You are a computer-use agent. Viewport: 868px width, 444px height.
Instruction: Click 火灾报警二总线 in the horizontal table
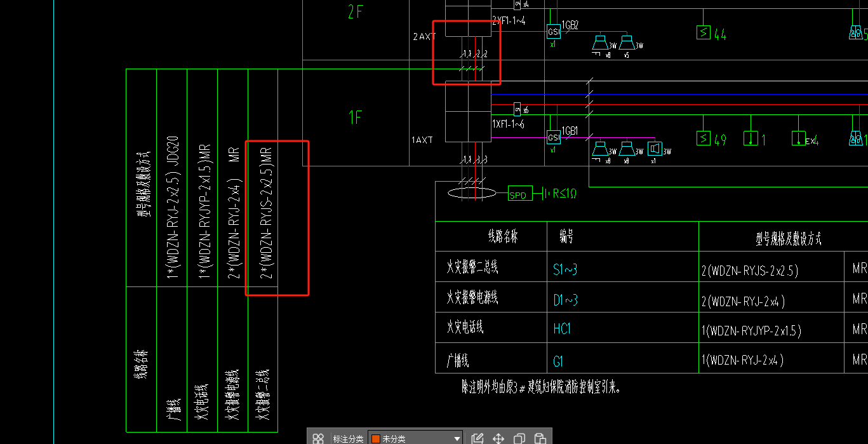tap(472, 267)
